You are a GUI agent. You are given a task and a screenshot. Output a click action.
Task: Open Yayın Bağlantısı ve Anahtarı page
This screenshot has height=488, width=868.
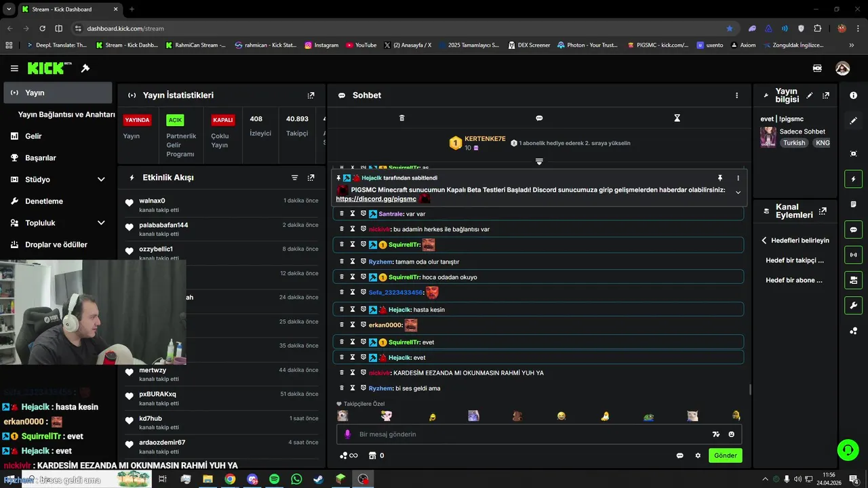[66, 115]
